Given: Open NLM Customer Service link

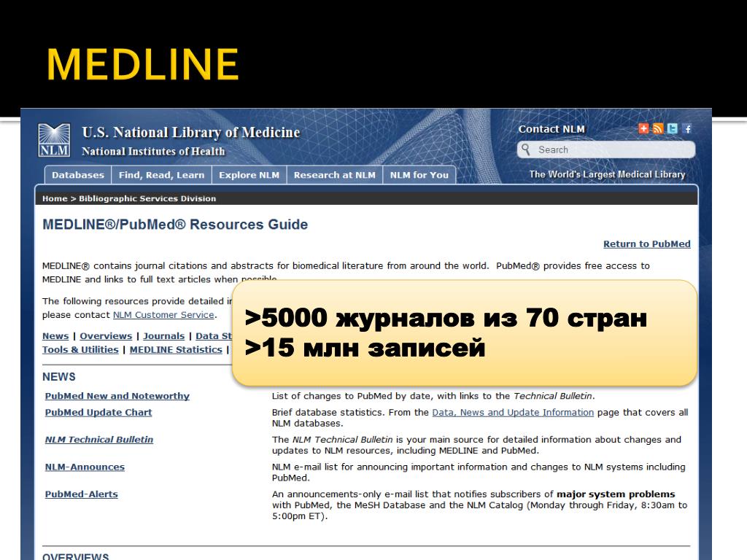Looking at the screenshot, I should (163, 315).
